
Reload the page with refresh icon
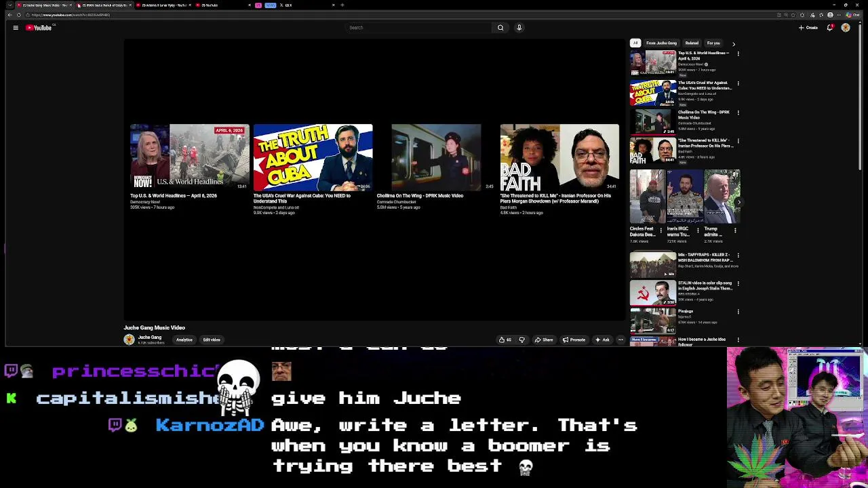click(18, 15)
